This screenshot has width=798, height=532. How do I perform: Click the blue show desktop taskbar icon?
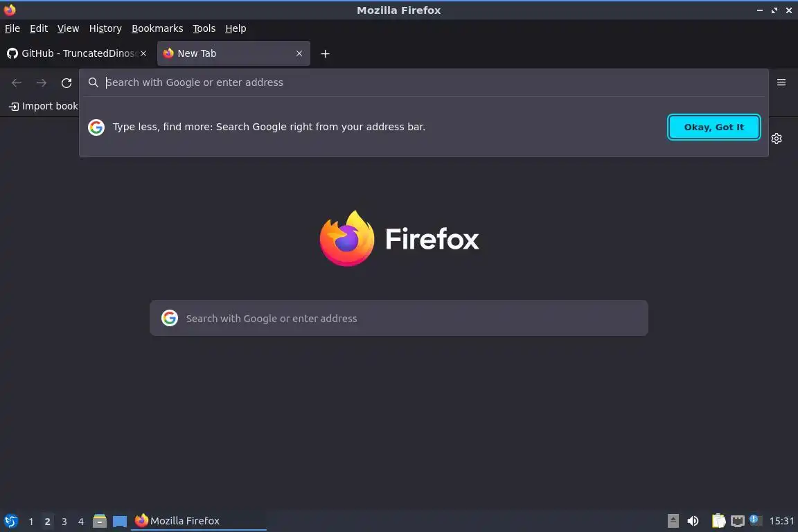(120, 521)
